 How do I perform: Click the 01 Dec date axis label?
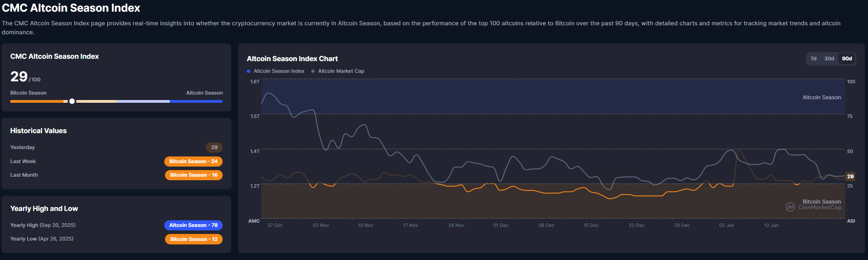point(501,225)
